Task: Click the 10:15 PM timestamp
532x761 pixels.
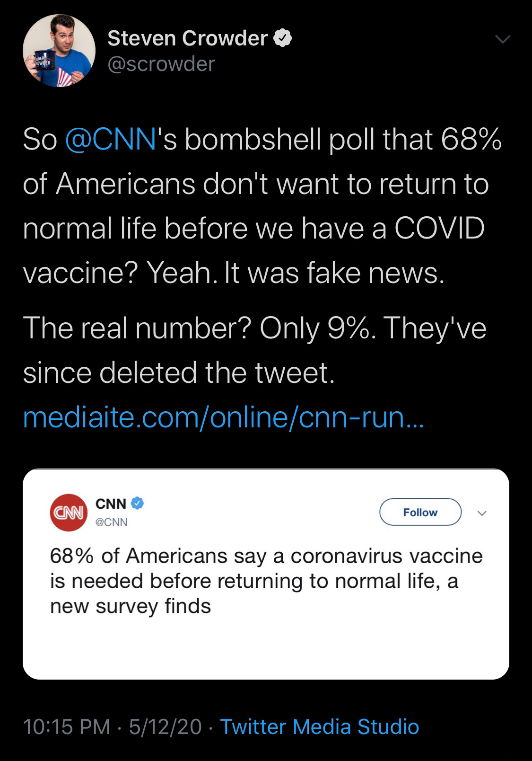Action: (x=66, y=726)
